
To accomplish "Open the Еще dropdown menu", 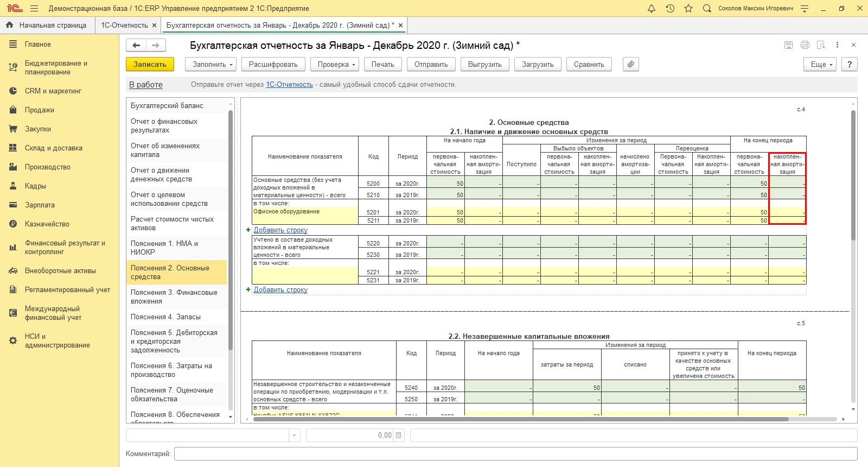I will pos(821,64).
